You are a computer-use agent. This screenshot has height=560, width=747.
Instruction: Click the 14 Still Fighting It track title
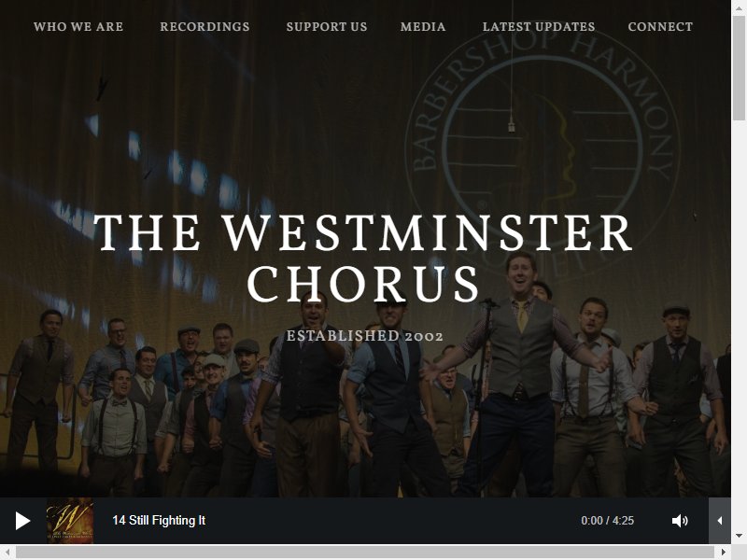(159, 521)
